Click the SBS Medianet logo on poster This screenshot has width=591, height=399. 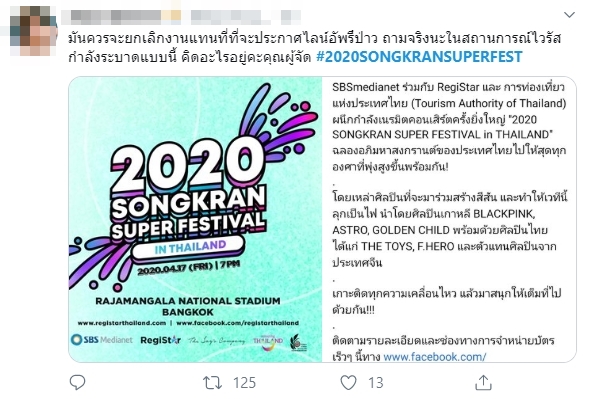(102, 339)
